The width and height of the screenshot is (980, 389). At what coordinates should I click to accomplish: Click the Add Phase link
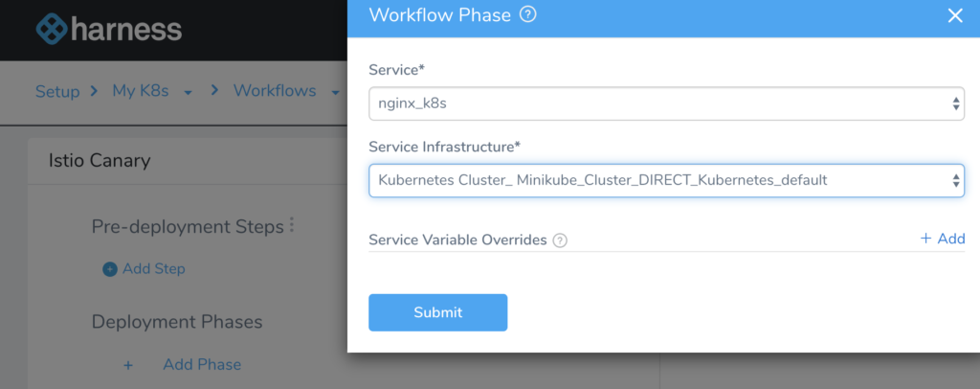[202, 365]
